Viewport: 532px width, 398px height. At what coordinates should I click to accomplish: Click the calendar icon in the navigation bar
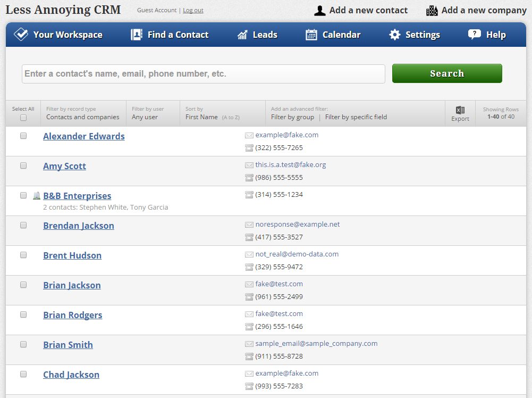click(311, 35)
